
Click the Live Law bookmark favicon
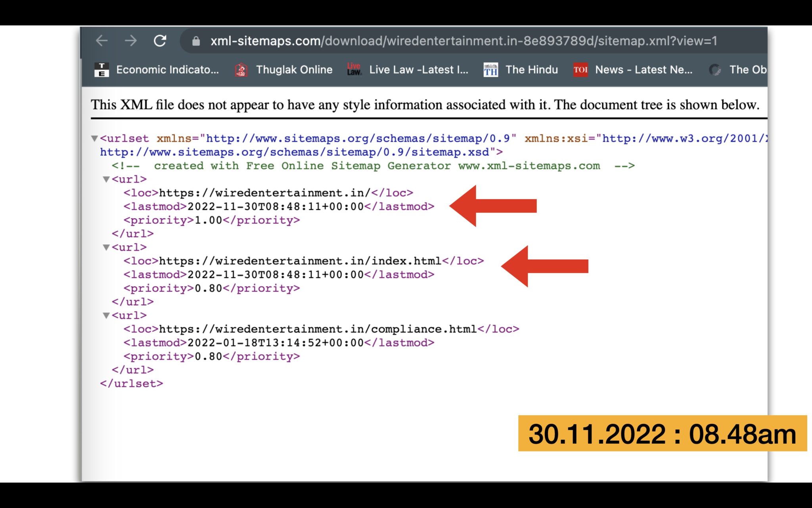[x=354, y=69]
